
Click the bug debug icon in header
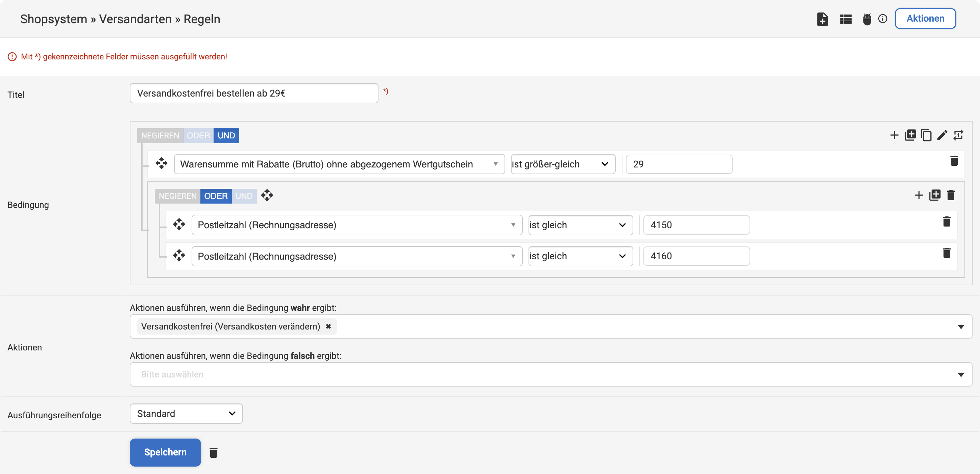(x=867, y=19)
